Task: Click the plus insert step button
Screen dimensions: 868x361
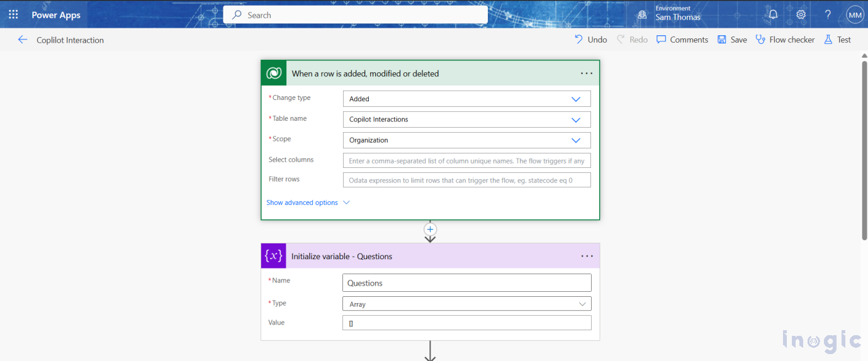Action: (431, 229)
